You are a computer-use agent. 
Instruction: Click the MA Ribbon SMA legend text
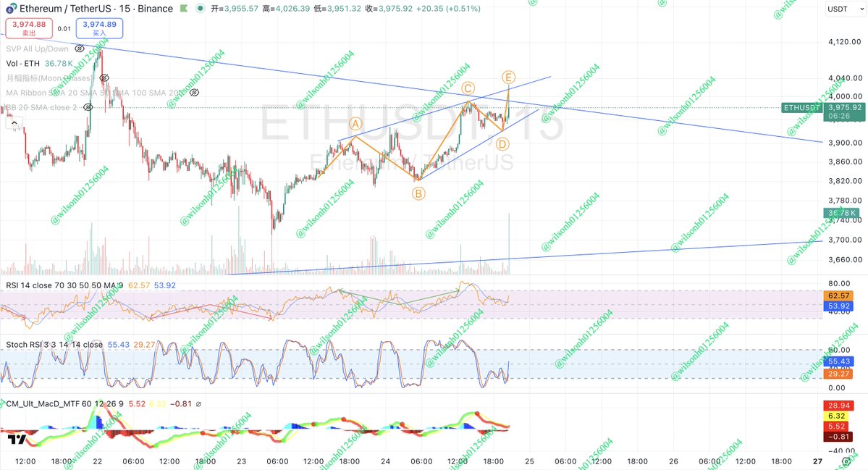pyautogui.click(x=96, y=93)
